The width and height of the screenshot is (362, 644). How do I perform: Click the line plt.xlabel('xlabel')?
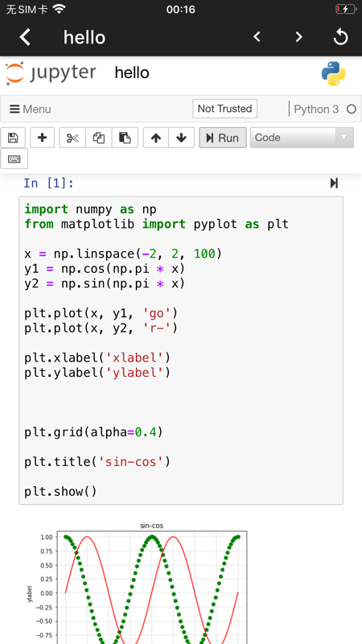pyautogui.click(x=97, y=357)
